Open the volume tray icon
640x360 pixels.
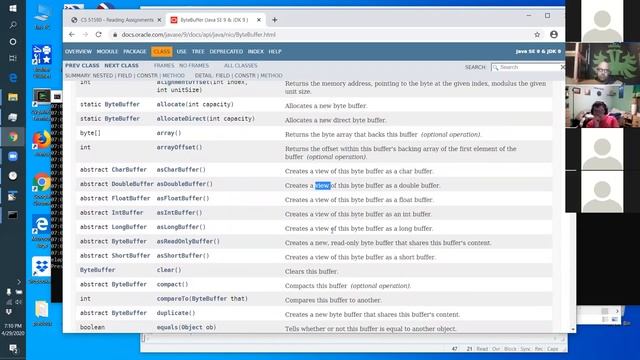(x=19, y=302)
